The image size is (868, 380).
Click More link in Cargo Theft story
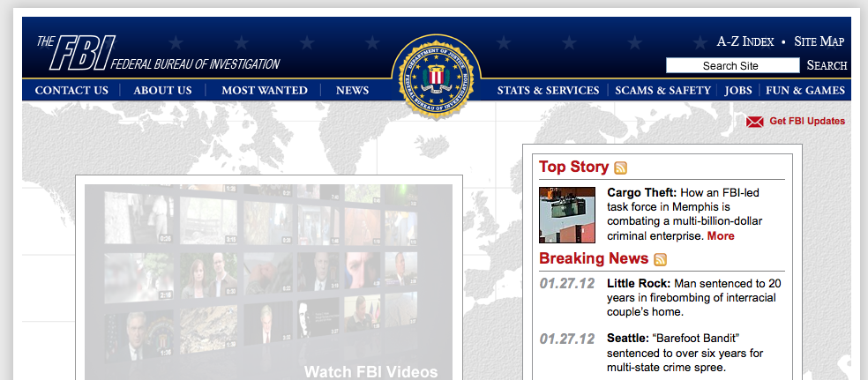pyautogui.click(x=721, y=236)
